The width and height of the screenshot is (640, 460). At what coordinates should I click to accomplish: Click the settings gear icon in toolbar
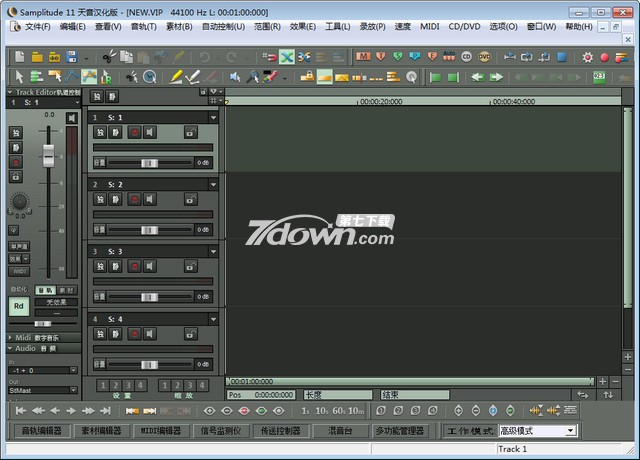click(587, 57)
